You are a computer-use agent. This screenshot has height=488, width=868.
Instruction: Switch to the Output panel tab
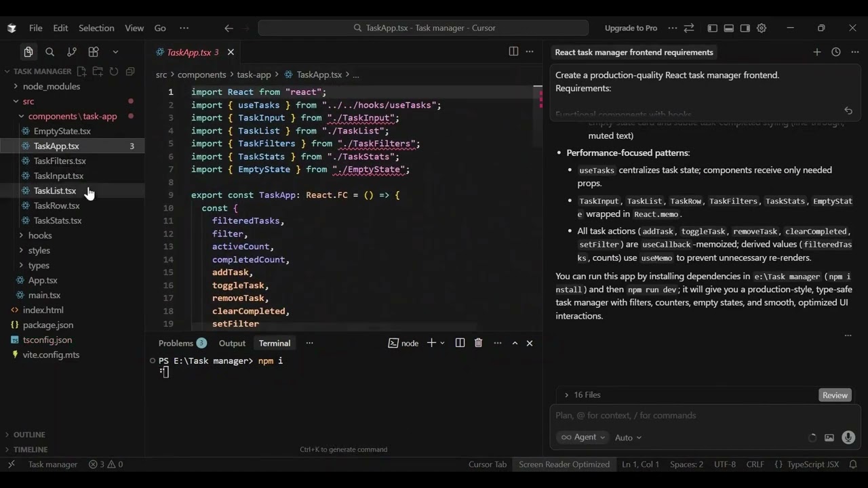point(232,343)
